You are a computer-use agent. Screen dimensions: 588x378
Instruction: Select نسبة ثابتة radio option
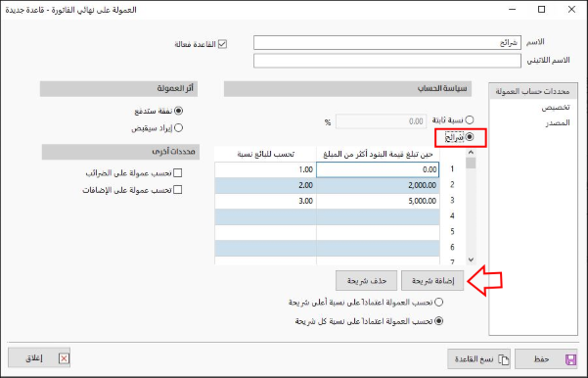coord(469,120)
